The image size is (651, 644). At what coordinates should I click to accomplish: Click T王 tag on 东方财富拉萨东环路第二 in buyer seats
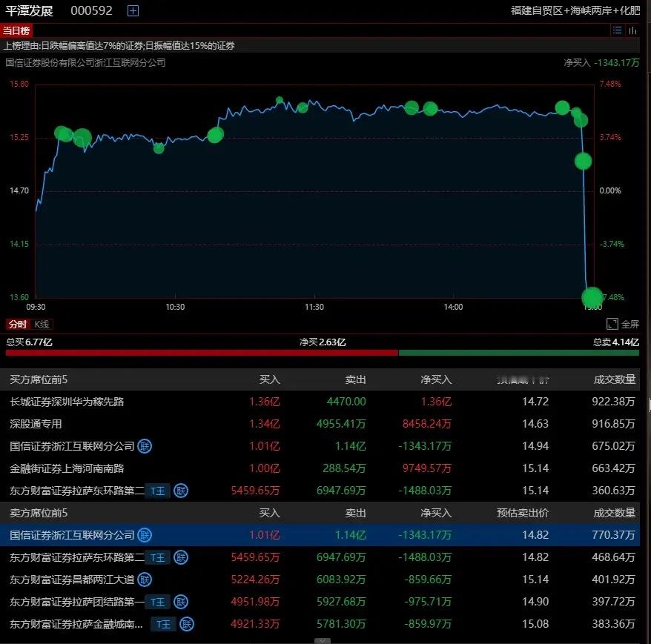click(x=158, y=491)
